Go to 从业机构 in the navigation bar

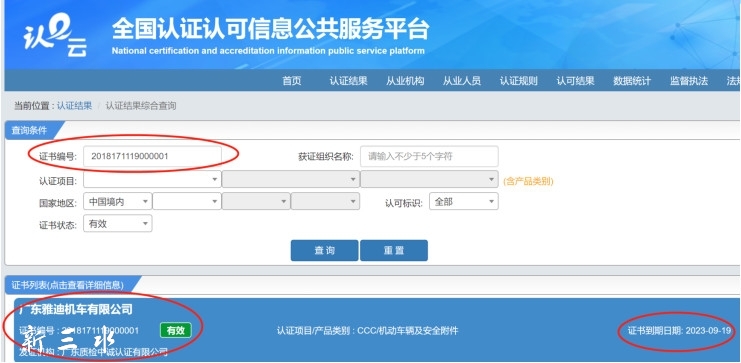(x=405, y=81)
